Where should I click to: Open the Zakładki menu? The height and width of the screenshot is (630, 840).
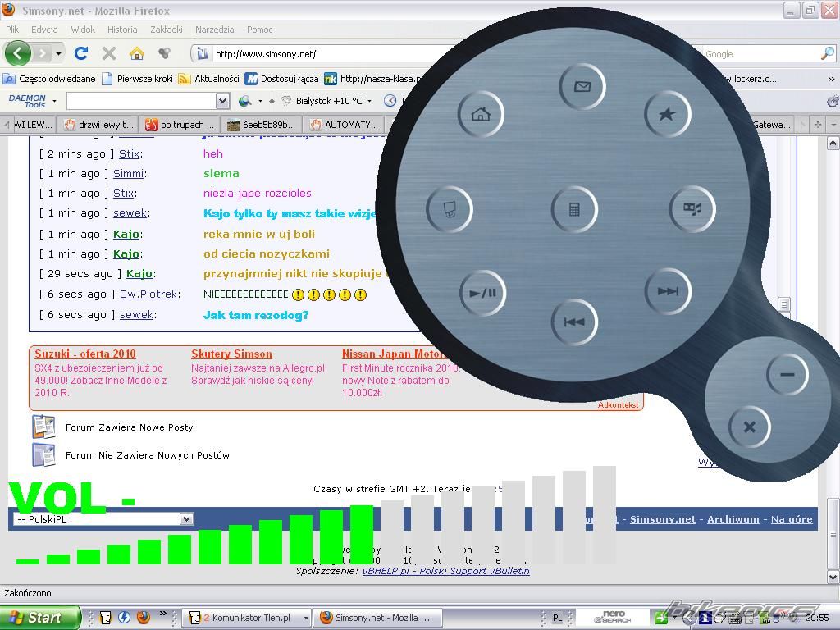click(167, 30)
